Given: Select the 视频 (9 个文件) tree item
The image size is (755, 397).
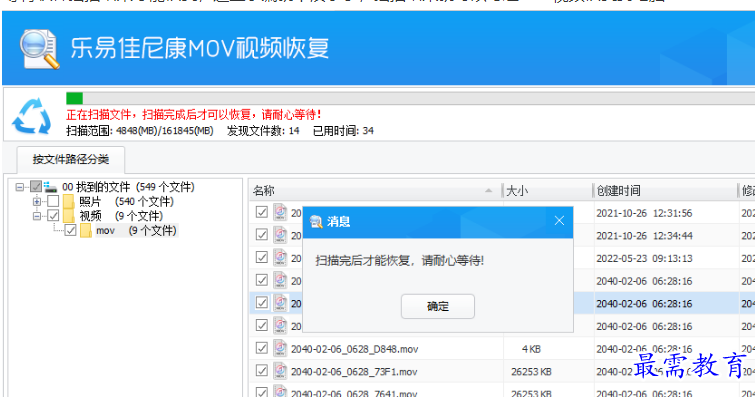Looking at the screenshot, I should click(121, 216).
